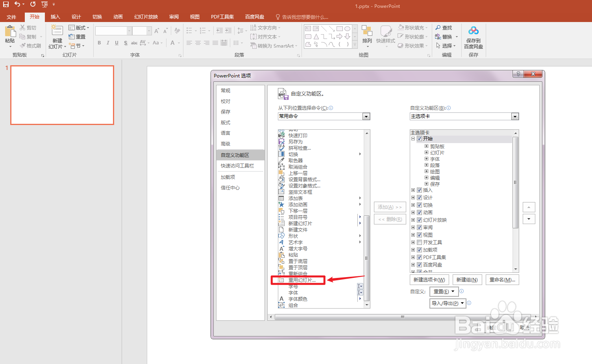This screenshot has width=592, height=364.
Task: Open the 从下列位置选择命令 dropdown
Action: tap(366, 116)
